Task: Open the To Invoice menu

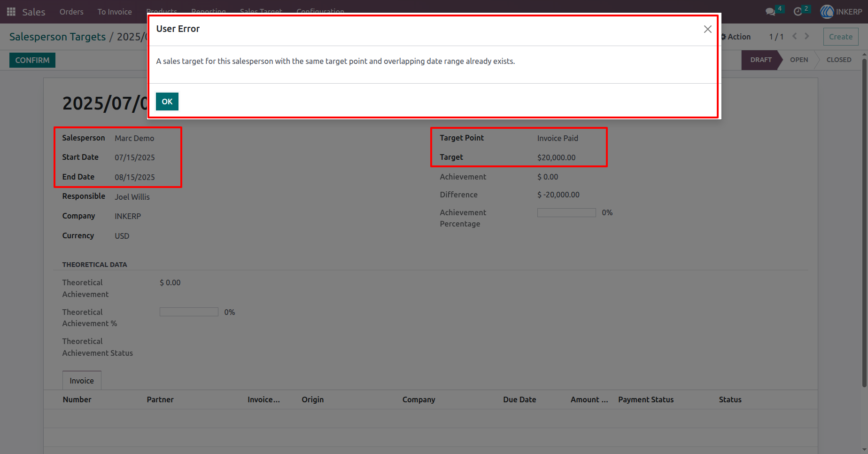Action: pos(115,12)
